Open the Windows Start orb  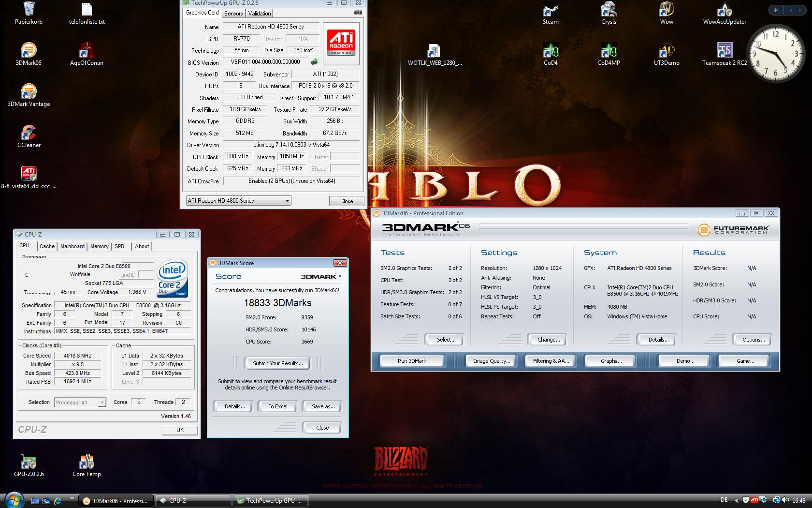(x=14, y=500)
